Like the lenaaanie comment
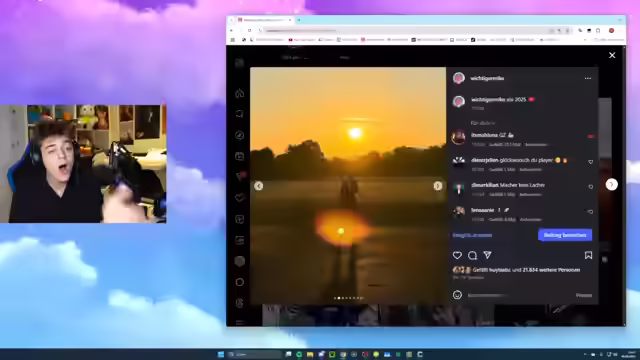 590,211
